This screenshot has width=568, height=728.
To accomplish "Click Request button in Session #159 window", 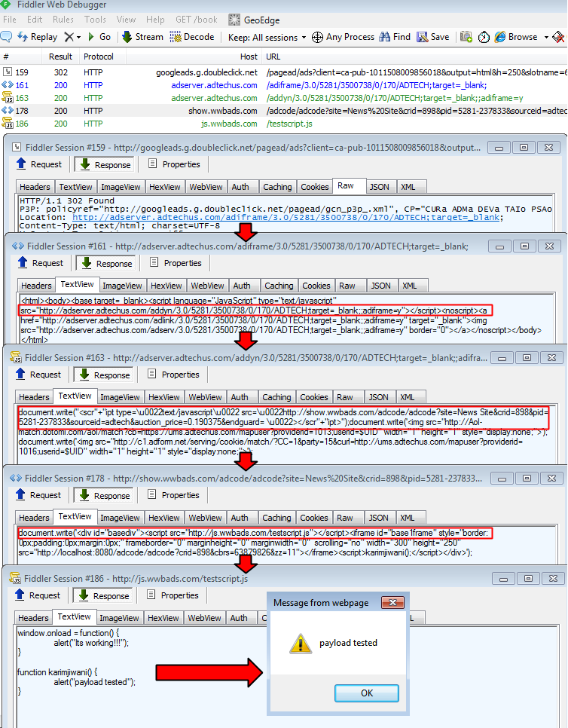I will [x=39, y=164].
